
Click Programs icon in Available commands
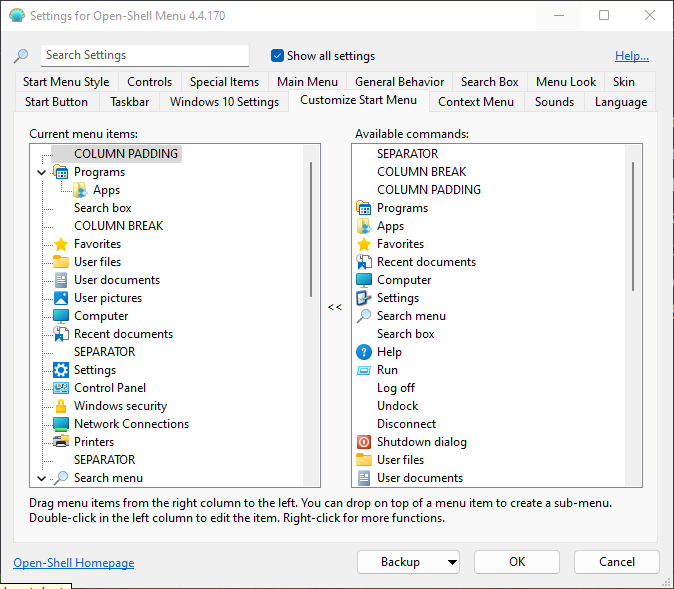coord(364,208)
